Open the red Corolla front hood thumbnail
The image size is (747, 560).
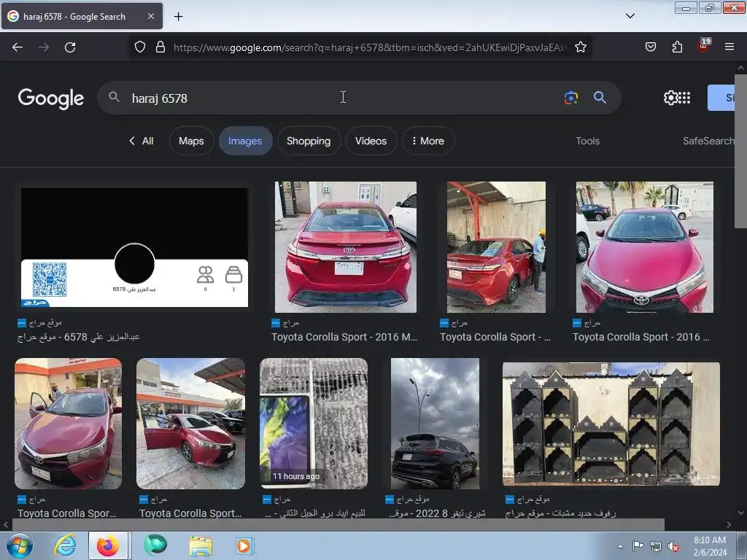[645, 246]
